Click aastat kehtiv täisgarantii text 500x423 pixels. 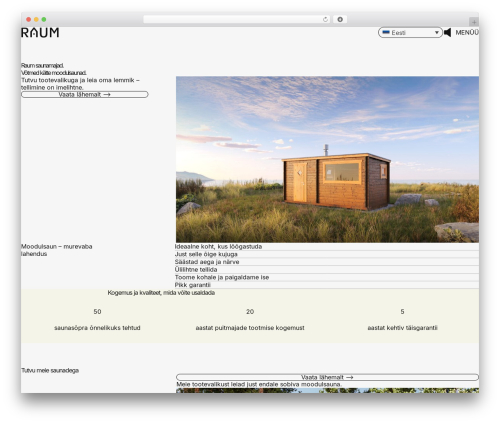point(402,328)
